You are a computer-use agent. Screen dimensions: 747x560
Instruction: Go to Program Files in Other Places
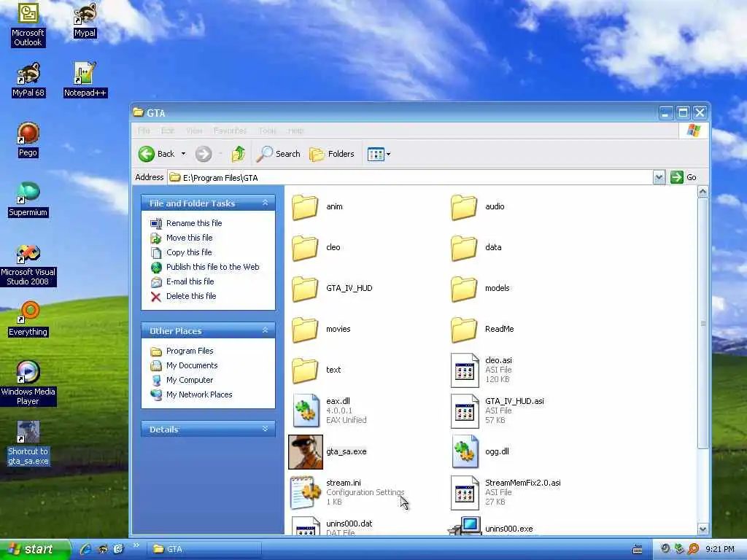coord(190,351)
